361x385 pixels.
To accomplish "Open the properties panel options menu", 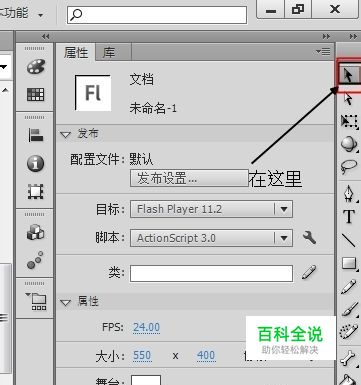I will (x=323, y=52).
